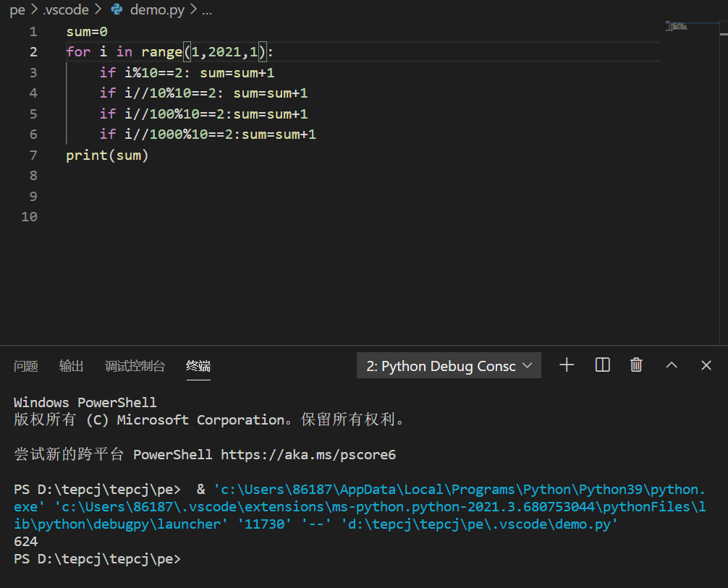Click the .vscode breadcrumb folder
The height and width of the screenshot is (588, 728).
point(65,9)
